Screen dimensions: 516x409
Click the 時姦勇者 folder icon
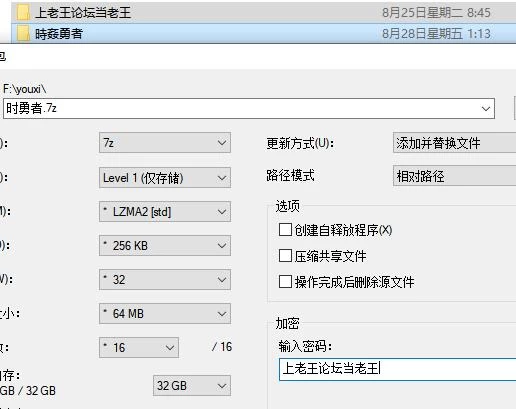[x=23, y=34]
